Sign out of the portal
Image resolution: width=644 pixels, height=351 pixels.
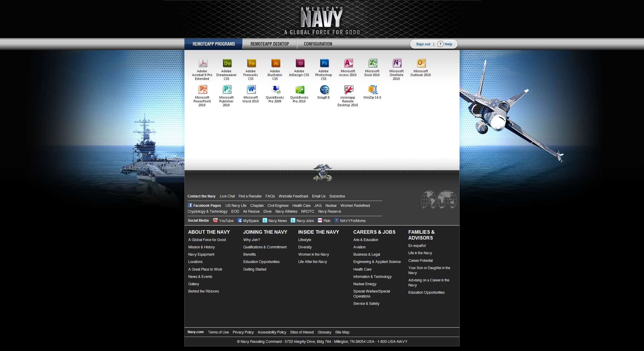tap(423, 44)
